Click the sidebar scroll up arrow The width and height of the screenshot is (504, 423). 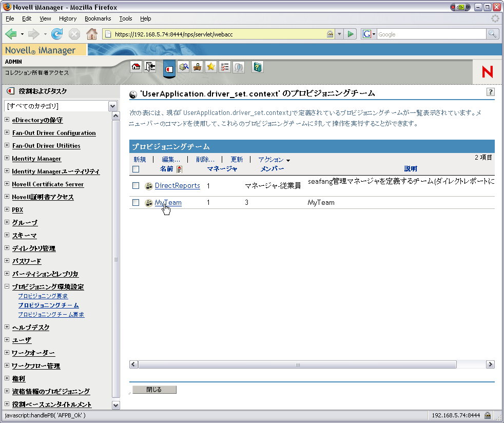[115, 116]
